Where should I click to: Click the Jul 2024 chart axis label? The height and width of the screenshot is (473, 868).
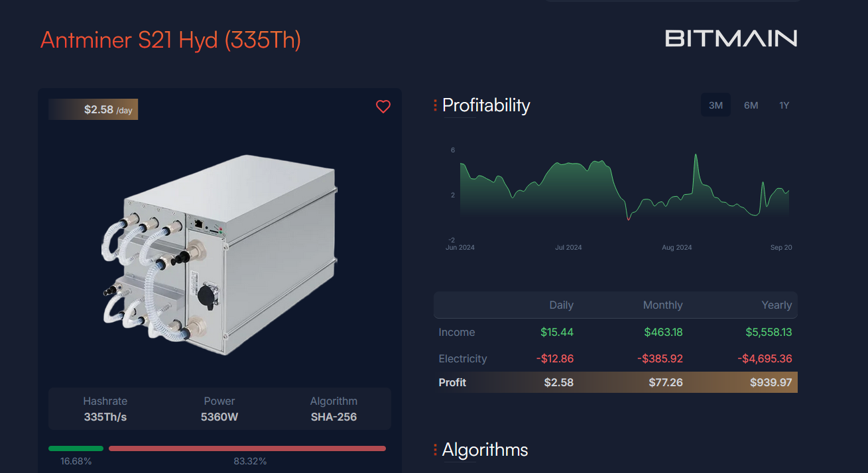pyautogui.click(x=568, y=248)
